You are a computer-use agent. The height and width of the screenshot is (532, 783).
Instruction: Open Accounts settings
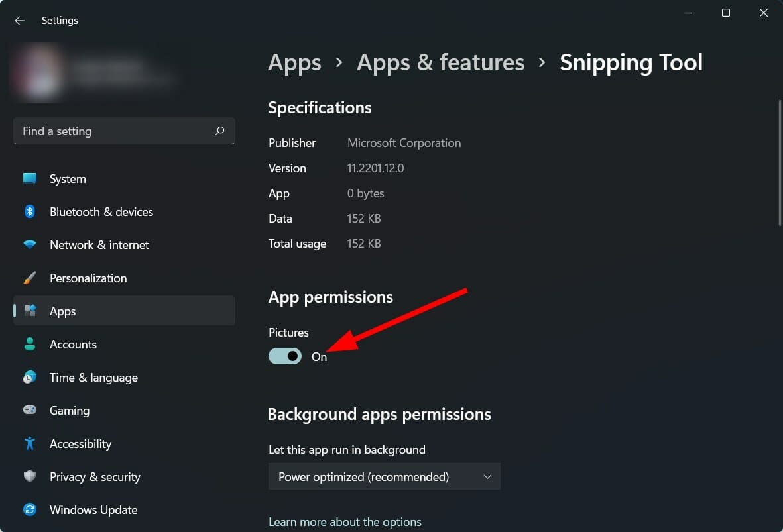(x=73, y=344)
